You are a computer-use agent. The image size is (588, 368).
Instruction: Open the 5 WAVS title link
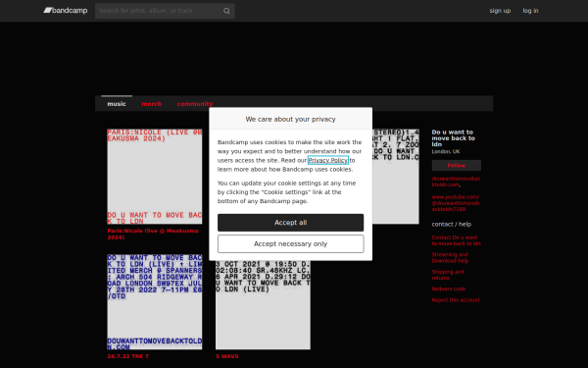227,356
